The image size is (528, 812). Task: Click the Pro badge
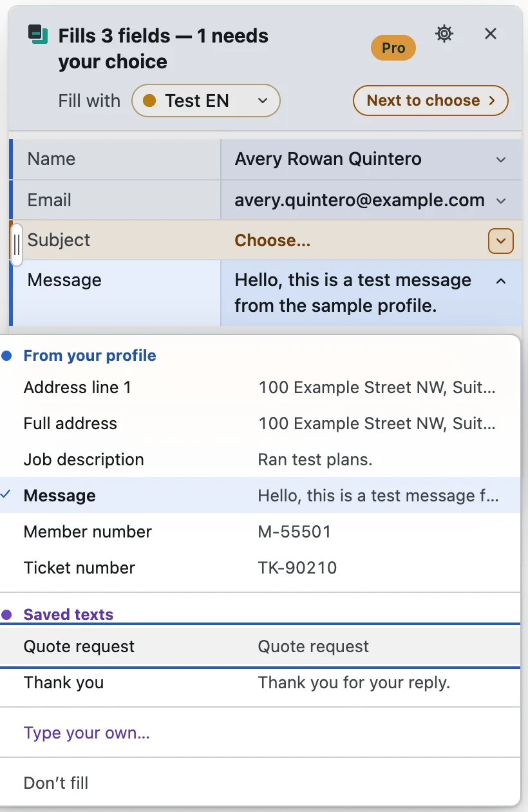point(393,48)
